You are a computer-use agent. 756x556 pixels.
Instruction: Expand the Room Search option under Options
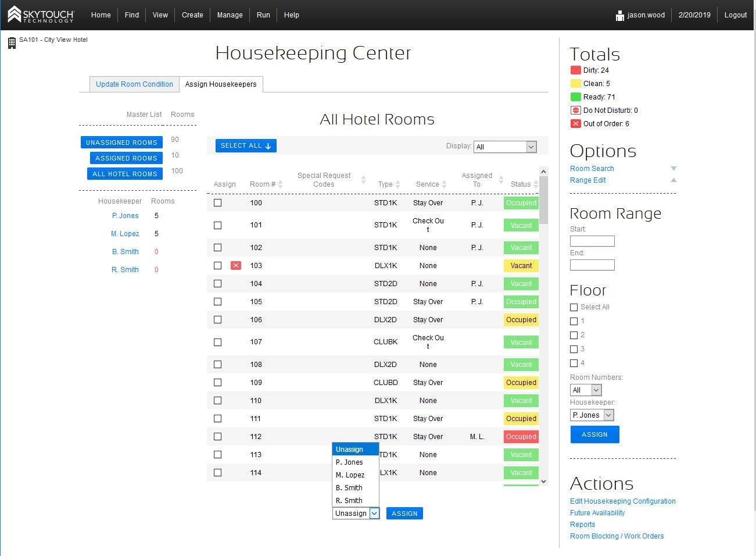point(592,168)
